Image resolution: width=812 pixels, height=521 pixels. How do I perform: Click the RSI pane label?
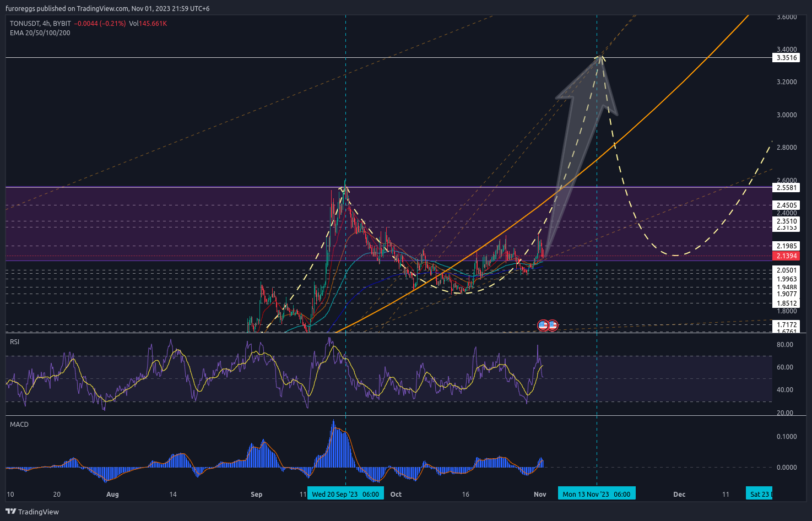(x=15, y=342)
